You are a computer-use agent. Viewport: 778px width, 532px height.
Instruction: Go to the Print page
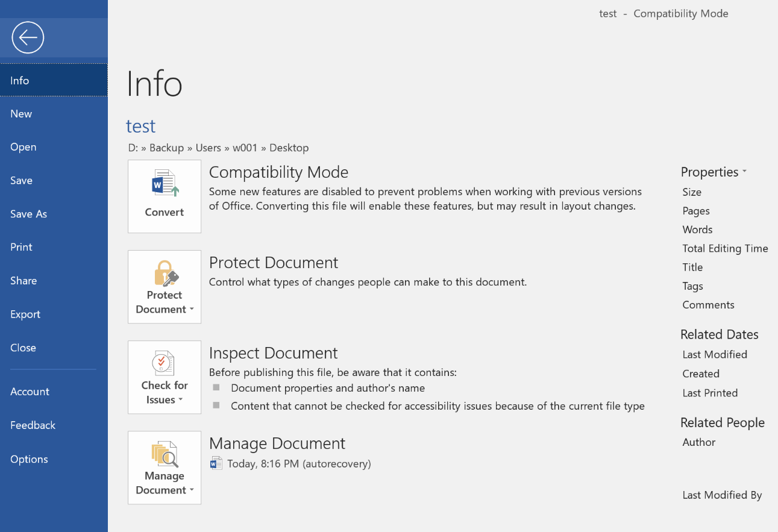(x=21, y=247)
